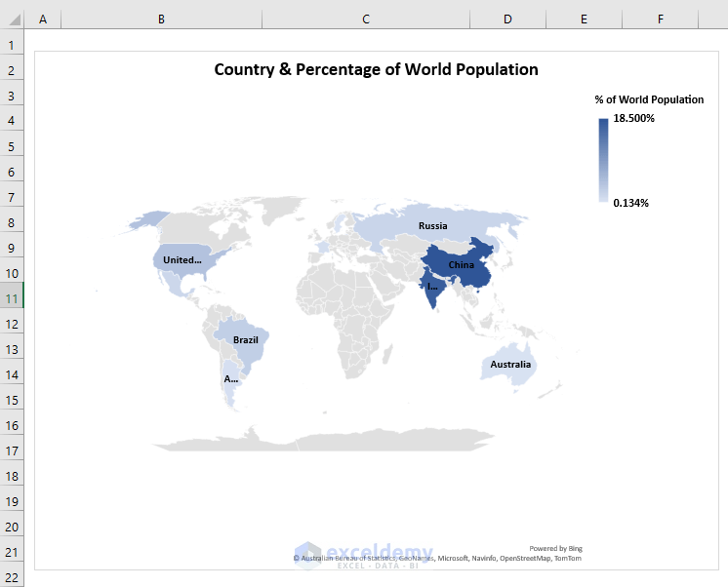728x587 pixels.
Task: Click the chart title 'Country & Percentage of World Population'
Action: [x=376, y=69]
